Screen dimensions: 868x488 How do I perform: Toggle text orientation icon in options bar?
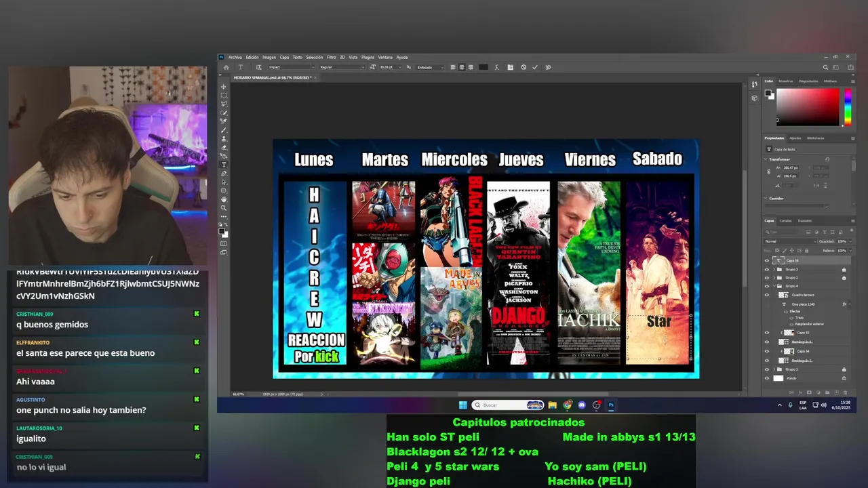point(258,67)
